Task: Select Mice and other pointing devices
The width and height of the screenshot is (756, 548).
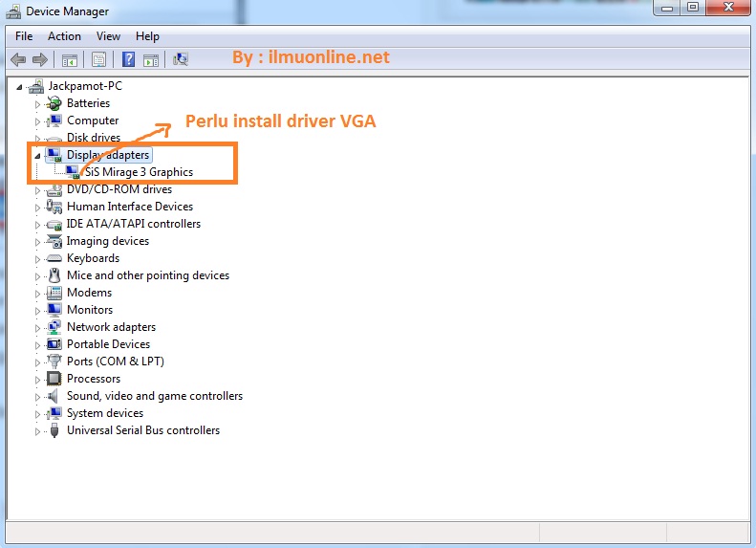Action: click(x=147, y=275)
